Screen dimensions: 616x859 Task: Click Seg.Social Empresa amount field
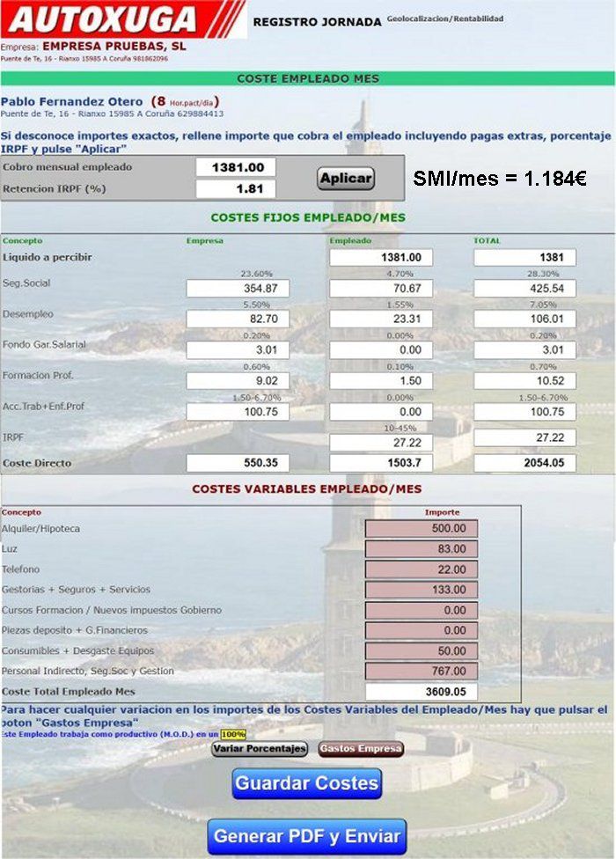tap(238, 289)
